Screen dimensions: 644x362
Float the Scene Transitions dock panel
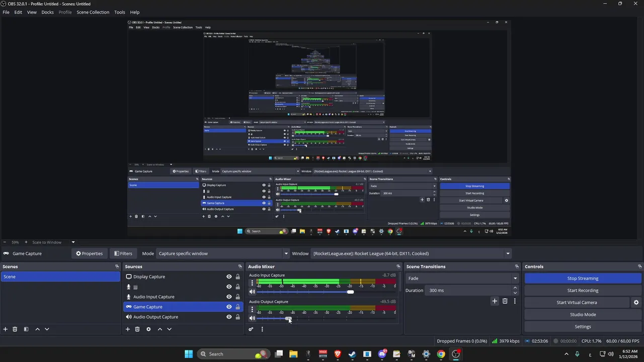pyautogui.click(x=517, y=266)
